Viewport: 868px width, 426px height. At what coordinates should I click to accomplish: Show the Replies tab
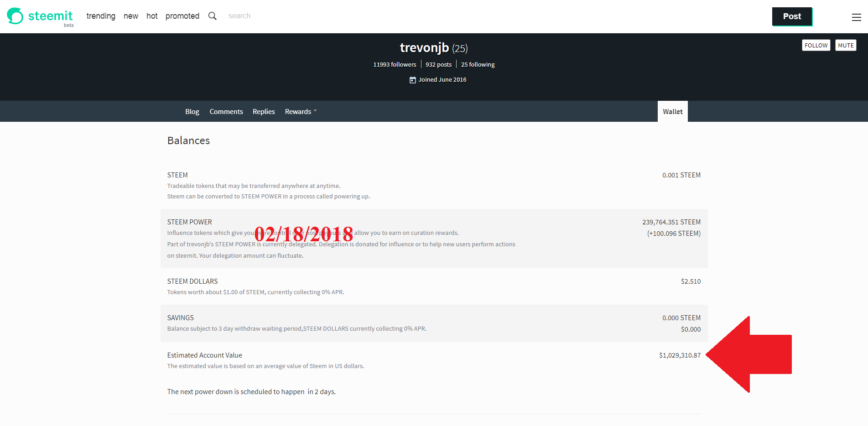(x=264, y=111)
